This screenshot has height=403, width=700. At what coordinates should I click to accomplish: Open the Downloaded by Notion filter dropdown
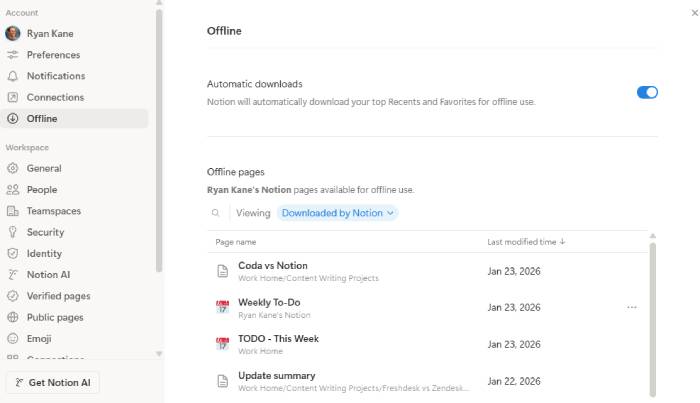[337, 213]
